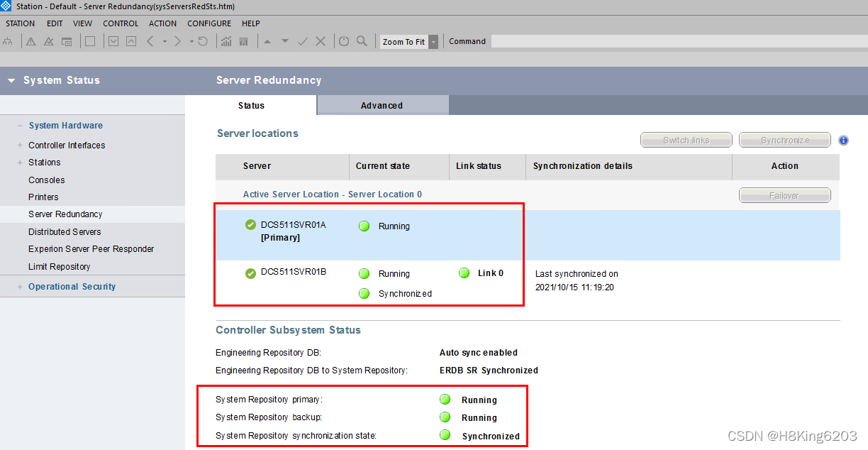Click the page up toolbar icon

click(131, 41)
